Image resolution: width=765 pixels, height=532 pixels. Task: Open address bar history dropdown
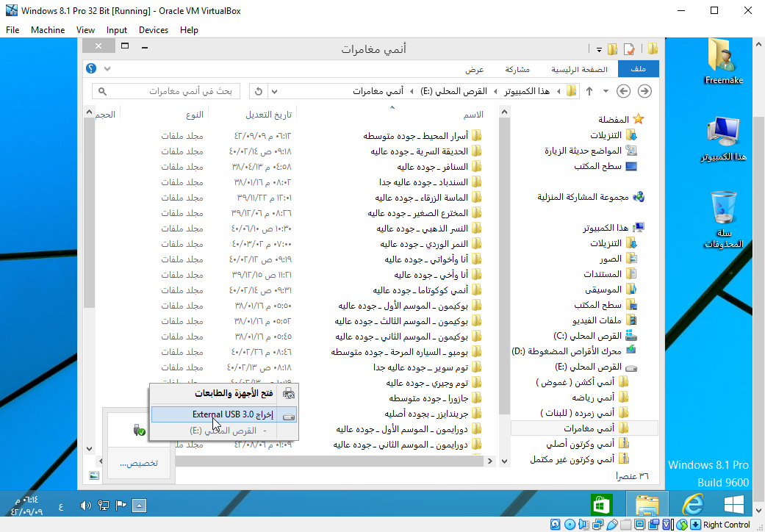[x=275, y=91]
